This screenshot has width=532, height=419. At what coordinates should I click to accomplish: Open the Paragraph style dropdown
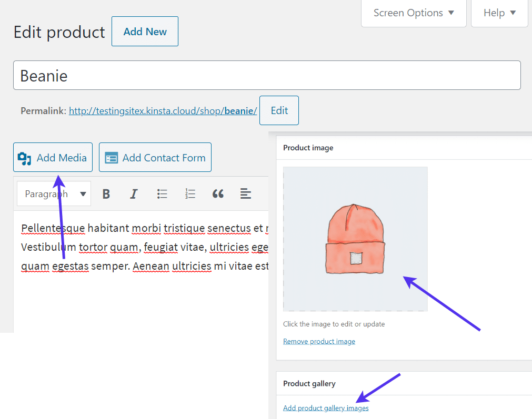(54, 193)
